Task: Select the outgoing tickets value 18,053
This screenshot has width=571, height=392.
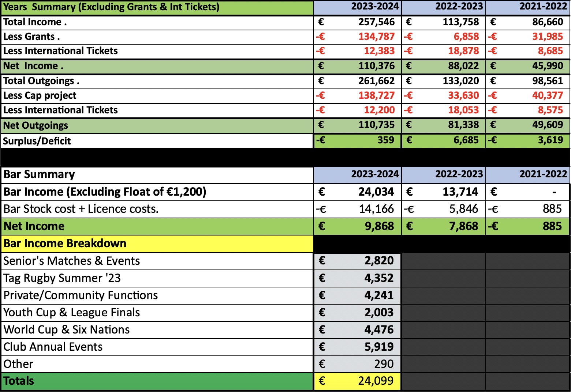Action: [x=464, y=110]
